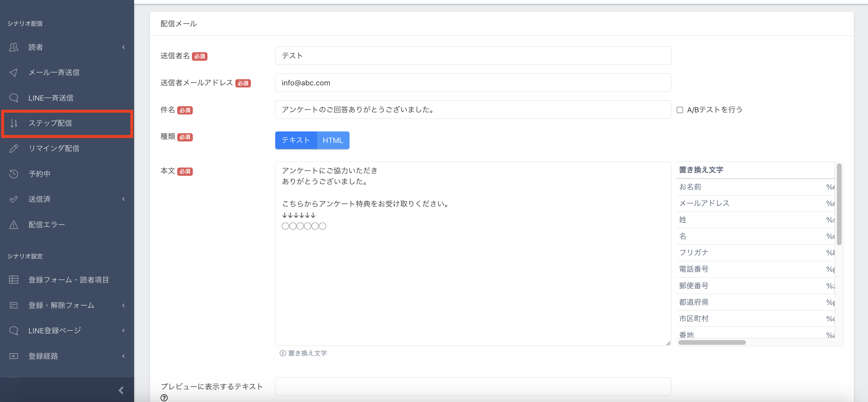This screenshot has height=402, width=868.
Task: Click the pencil icon for リマインダ配信
Action: coord(13,148)
